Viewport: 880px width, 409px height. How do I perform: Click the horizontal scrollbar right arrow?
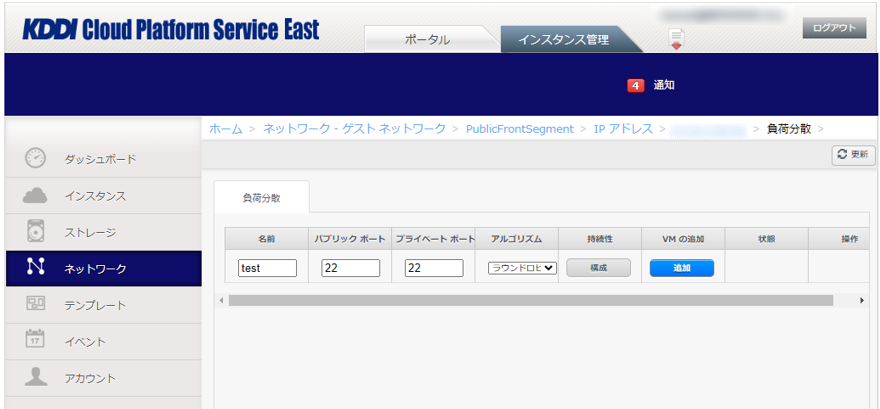point(862,300)
